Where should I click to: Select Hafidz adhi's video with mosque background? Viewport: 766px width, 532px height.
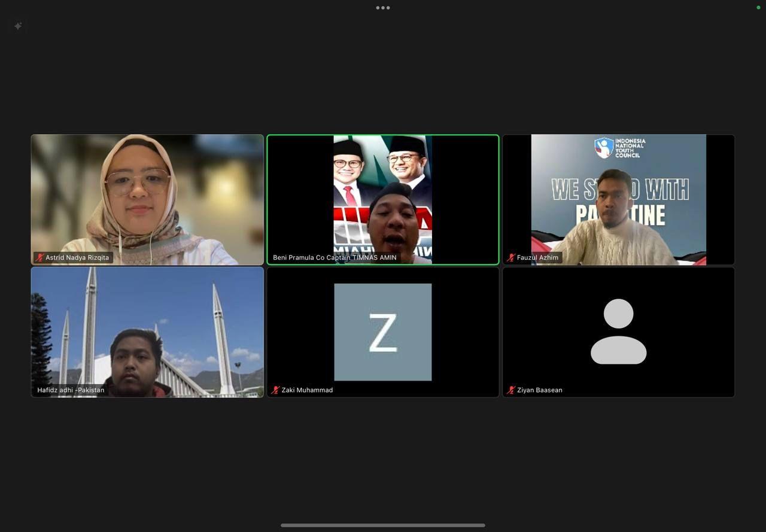147,332
